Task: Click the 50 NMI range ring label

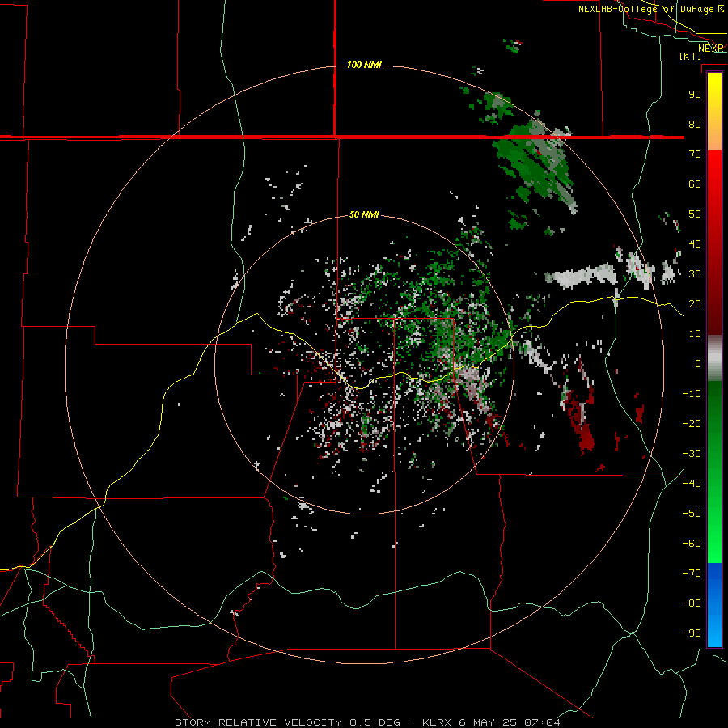Action: (364, 214)
